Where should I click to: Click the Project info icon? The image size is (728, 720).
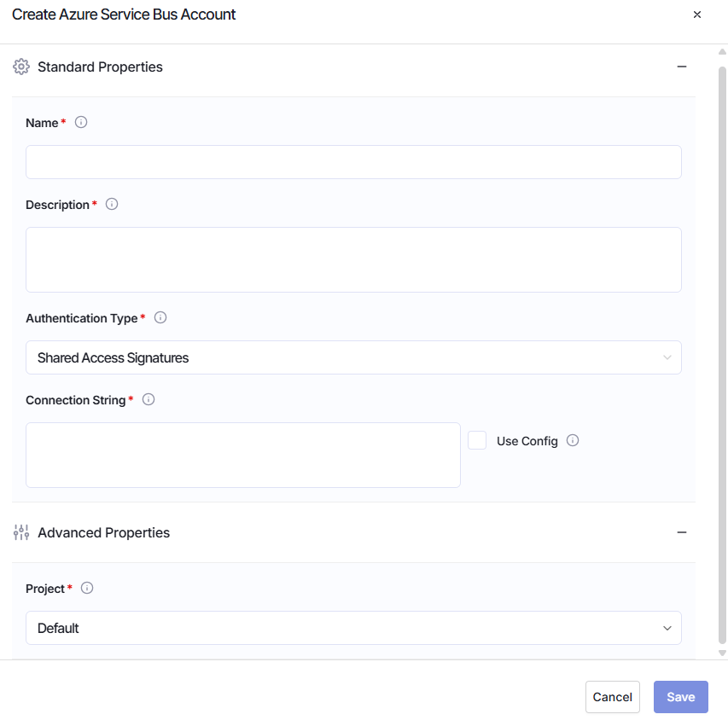(87, 588)
